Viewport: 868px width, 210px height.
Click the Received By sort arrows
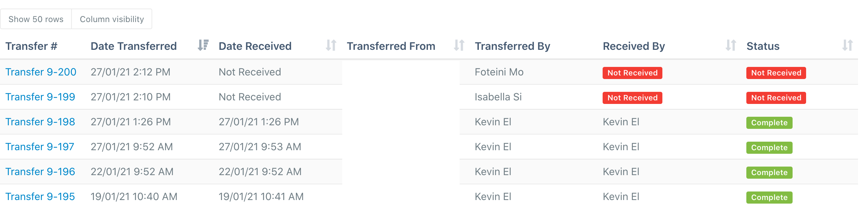click(731, 45)
